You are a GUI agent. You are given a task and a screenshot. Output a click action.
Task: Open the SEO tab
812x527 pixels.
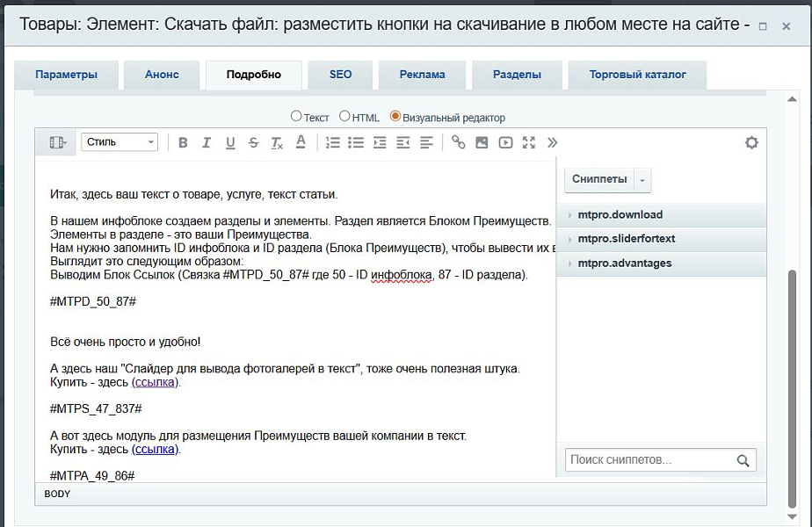tap(340, 75)
